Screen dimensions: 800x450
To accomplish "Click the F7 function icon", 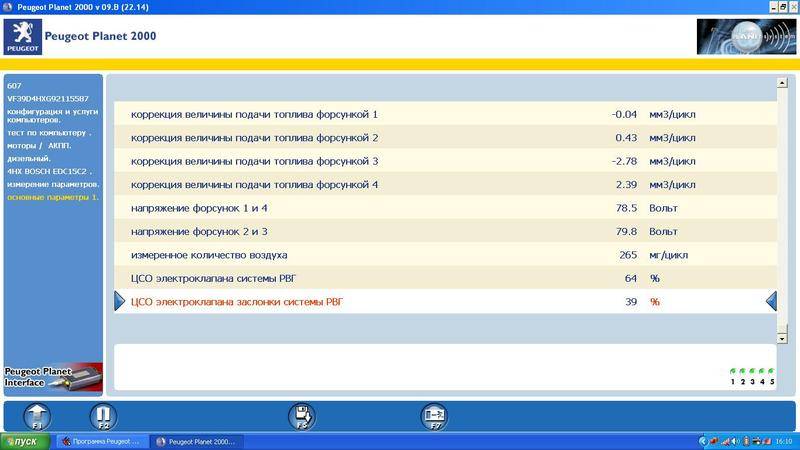I will pyautogui.click(x=434, y=416).
